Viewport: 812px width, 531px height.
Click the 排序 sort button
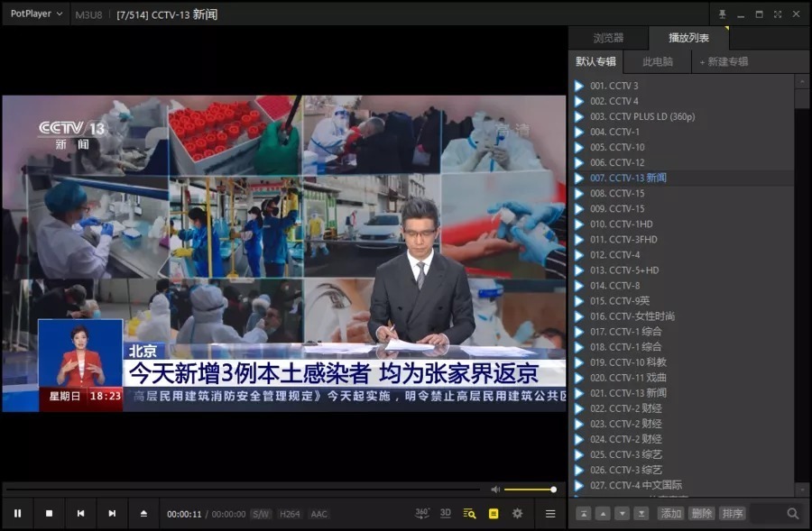pos(733,513)
